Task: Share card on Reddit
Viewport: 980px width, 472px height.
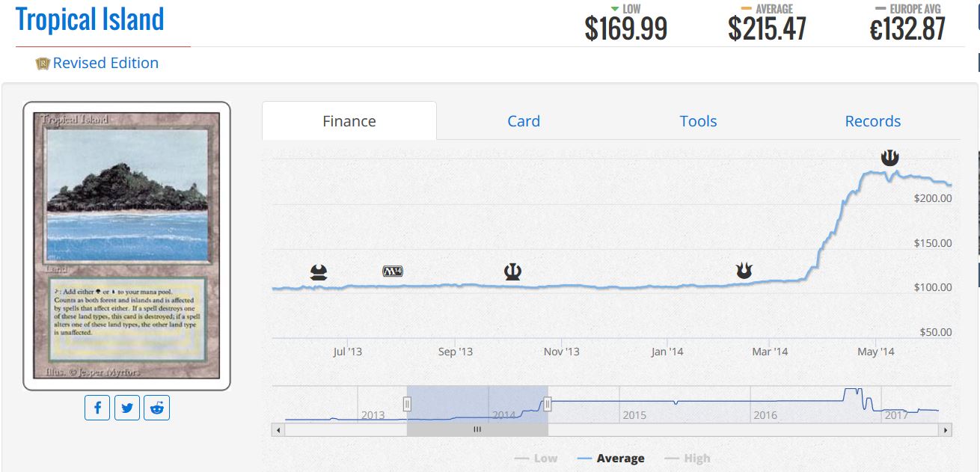Action: 157,408
